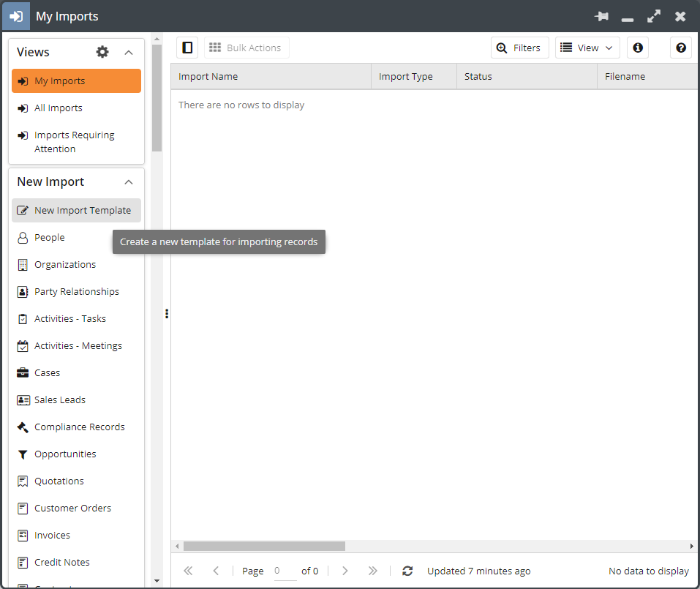
Task: Collapse the New Import section
Action: pos(129,181)
